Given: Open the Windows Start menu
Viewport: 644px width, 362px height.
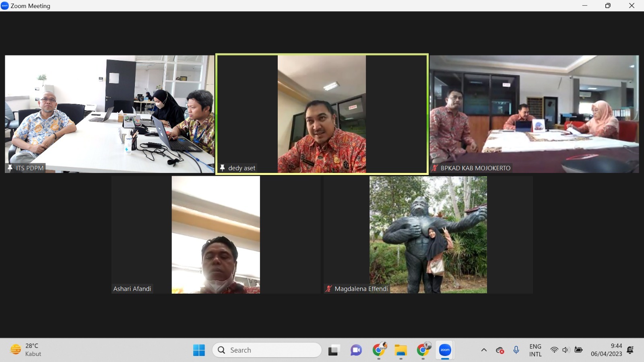Looking at the screenshot, I should pyautogui.click(x=199, y=350).
